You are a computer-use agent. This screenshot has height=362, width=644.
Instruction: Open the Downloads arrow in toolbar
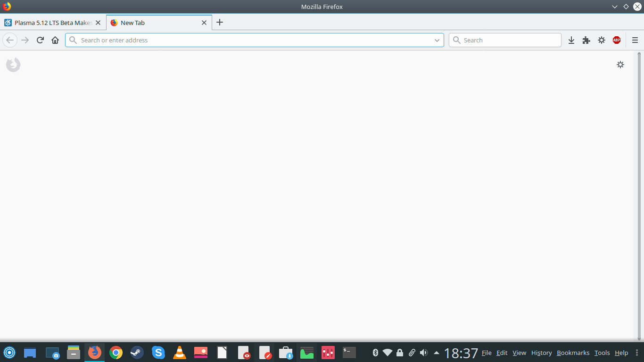[571, 40]
